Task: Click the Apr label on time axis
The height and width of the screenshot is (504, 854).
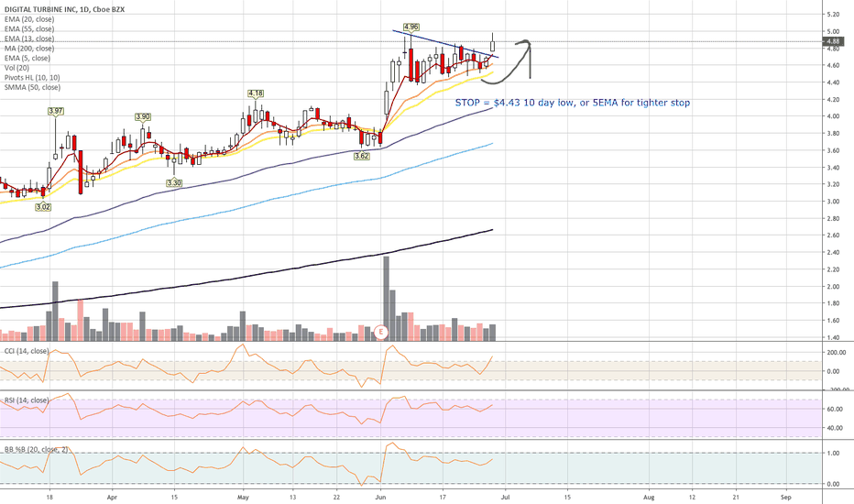Action: click(x=112, y=497)
